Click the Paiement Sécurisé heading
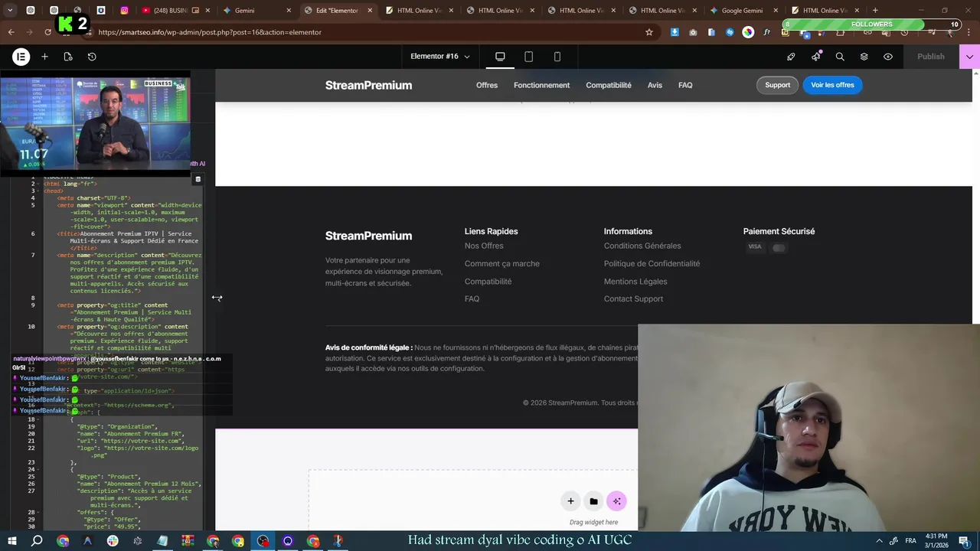980x551 pixels. (779, 231)
